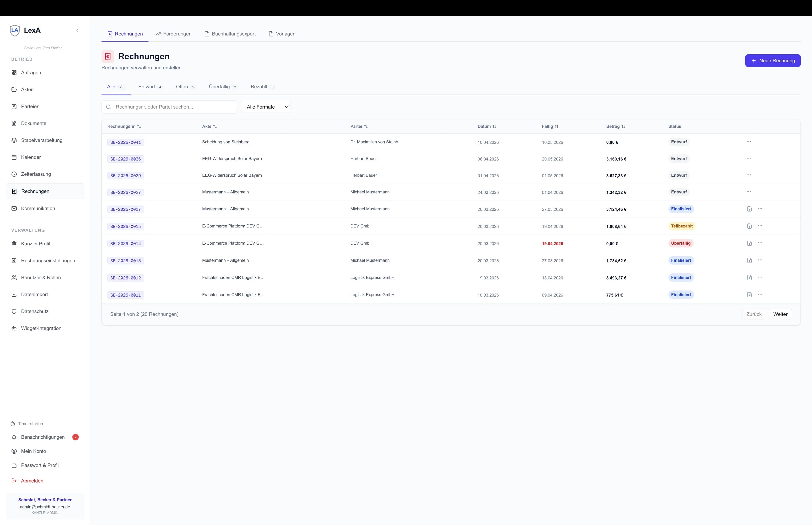This screenshot has width=812, height=525.
Task: Open Zeiterfassung in the sidebar
Action: coord(36,174)
